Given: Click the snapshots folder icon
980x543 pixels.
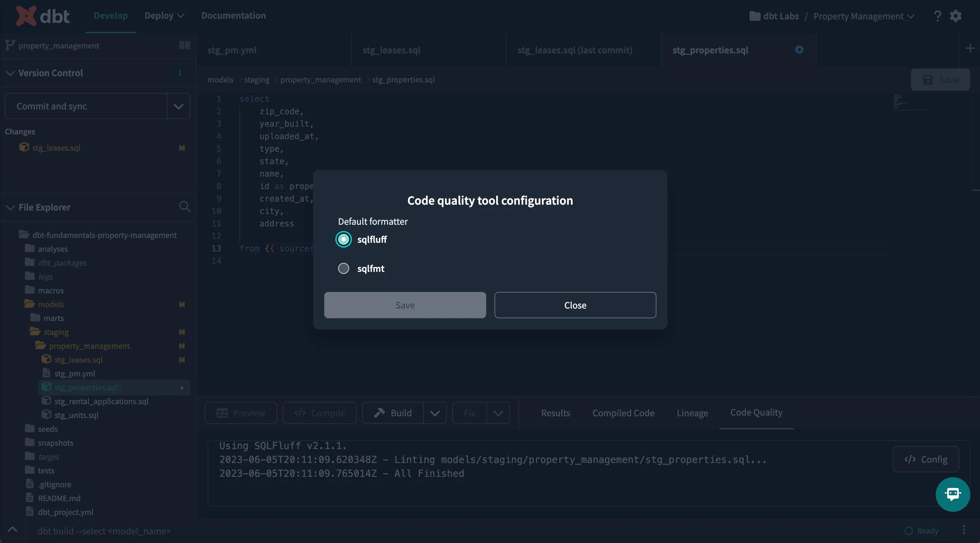Looking at the screenshot, I should click(x=30, y=442).
